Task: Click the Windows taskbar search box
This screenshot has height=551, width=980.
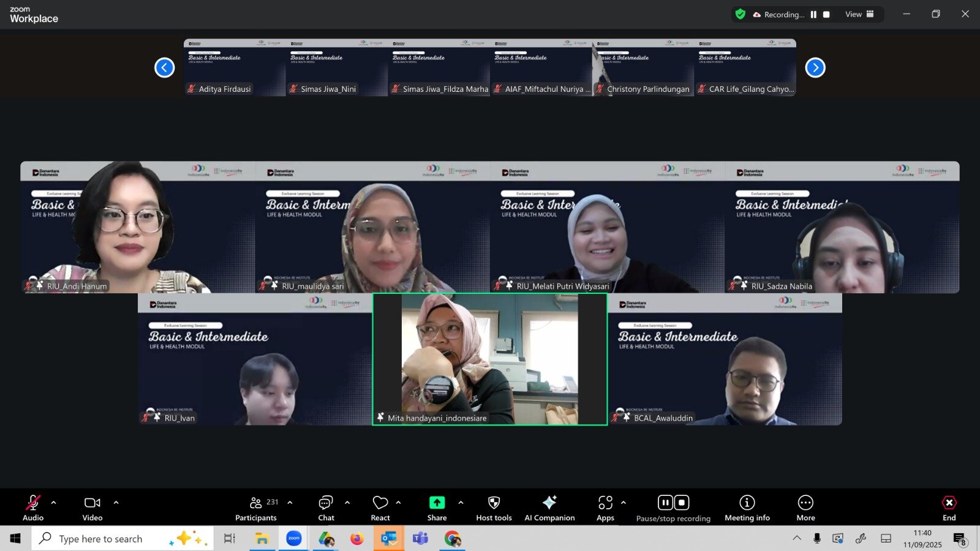Action: coord(110,539)
